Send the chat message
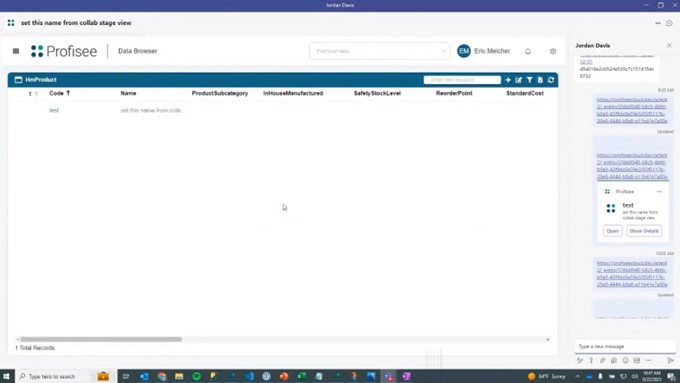This screenshot has height=383, width=680. tap(670, 360)
